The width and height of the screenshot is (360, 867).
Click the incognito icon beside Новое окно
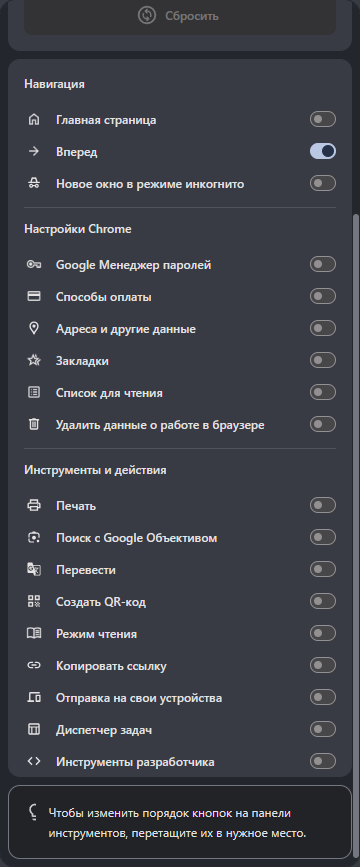34,184
